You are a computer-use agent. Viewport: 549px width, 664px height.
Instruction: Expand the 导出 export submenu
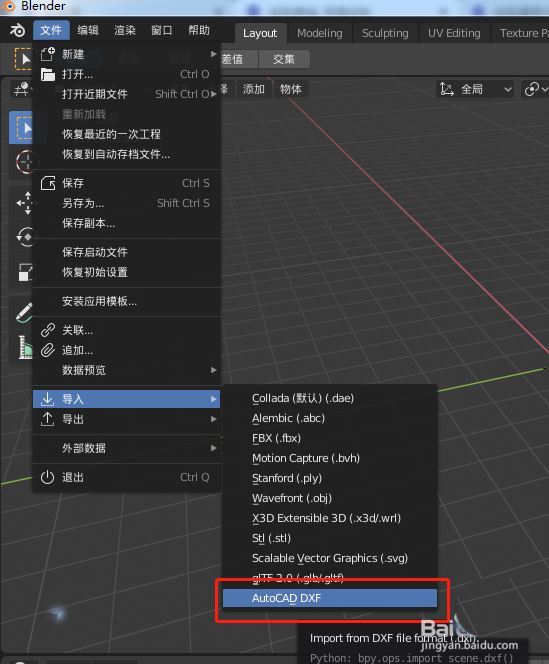[127, 419]
